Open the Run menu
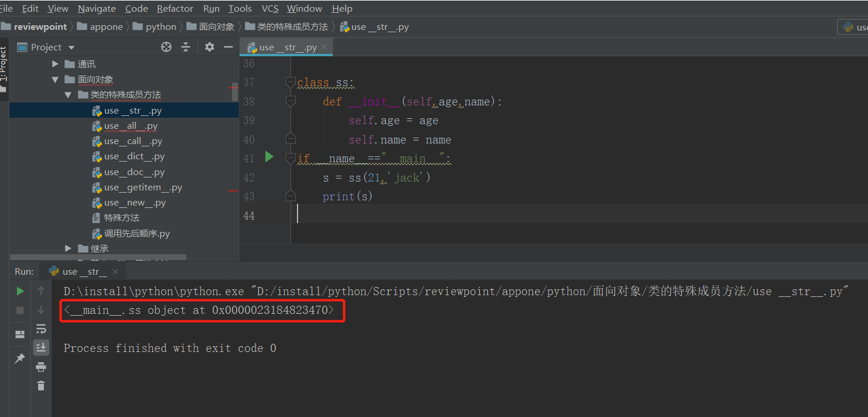Image resolution: width=868 pixels, height=417 pixels. 211,8
